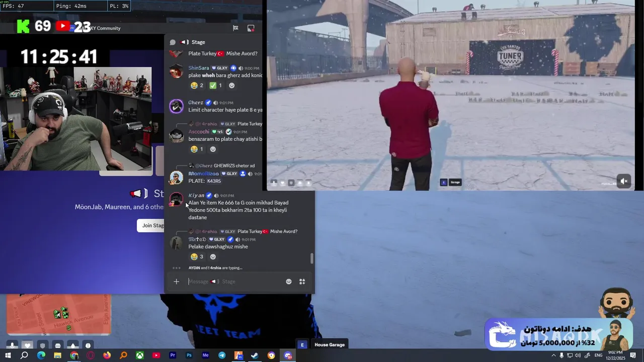Click the Discord chat scrollbar thumb

[x=312, y=258]
